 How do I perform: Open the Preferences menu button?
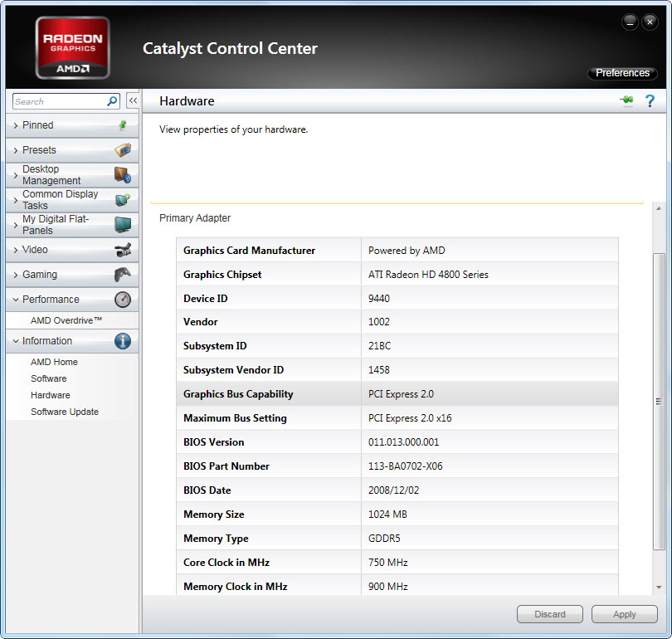point(622,73)
